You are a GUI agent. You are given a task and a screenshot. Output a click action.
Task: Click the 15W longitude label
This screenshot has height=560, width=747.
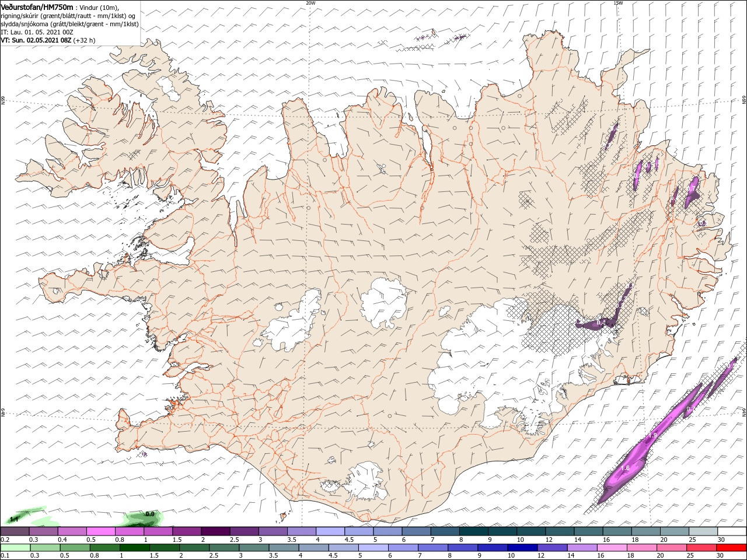click(x=617, y=2)
